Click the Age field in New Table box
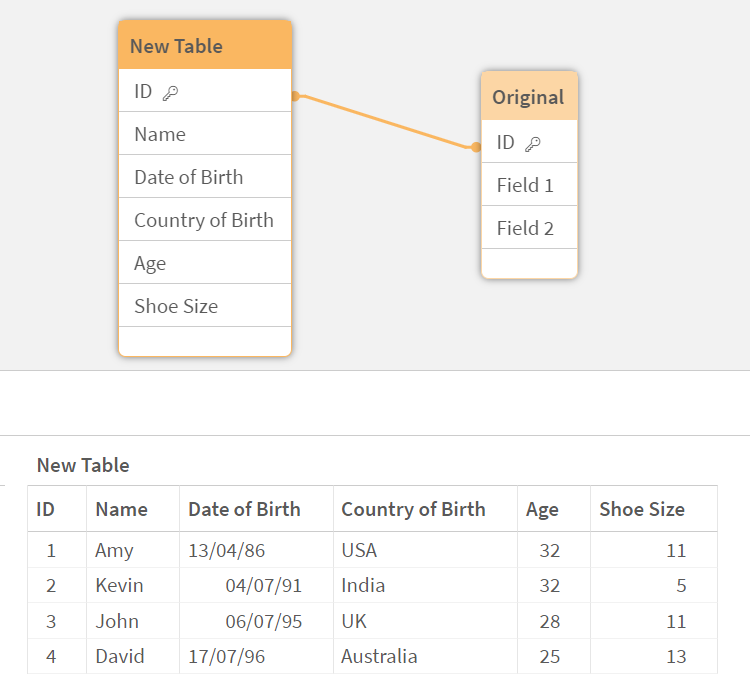The width and height of the screenshot is (750, 700). 150,263
